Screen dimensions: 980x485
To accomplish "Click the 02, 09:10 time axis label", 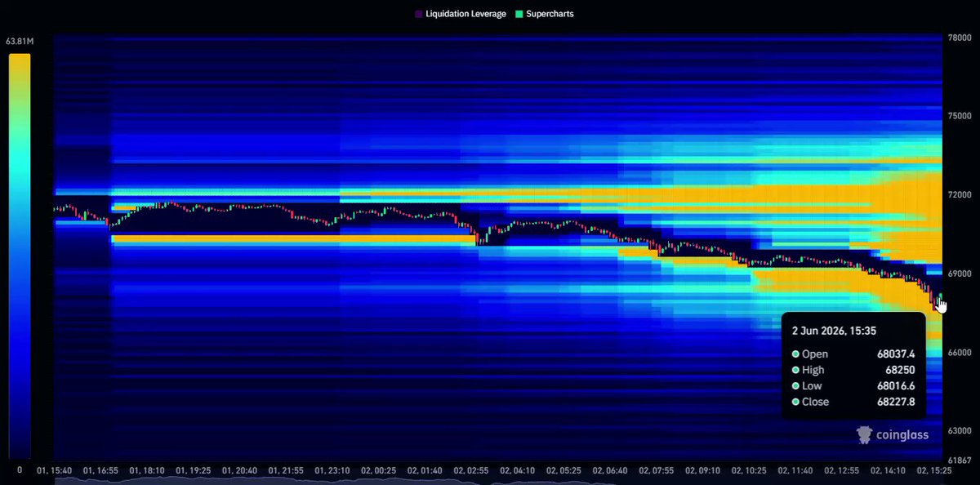I will (x=702, y=470).
